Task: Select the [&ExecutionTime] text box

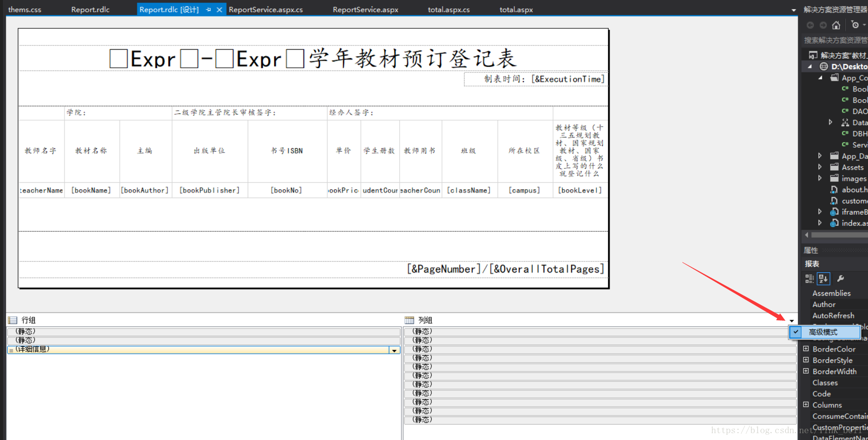Action: coord(535,79)
